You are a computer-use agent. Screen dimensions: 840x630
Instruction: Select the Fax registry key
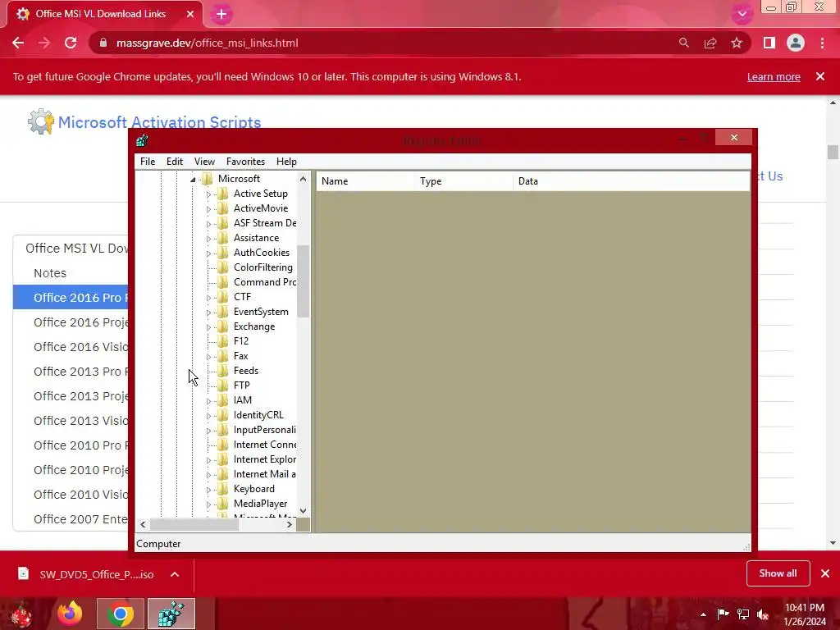(x=240, y=356)
